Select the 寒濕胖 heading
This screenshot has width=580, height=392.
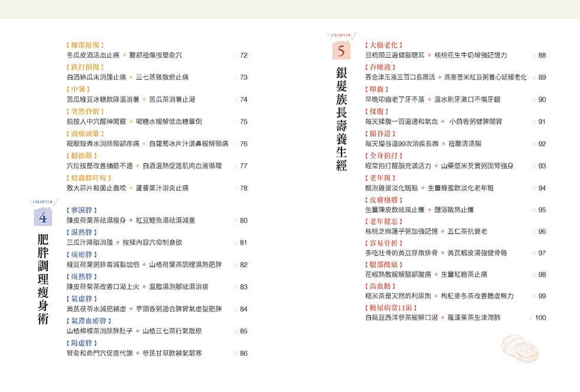coord(82,210)
